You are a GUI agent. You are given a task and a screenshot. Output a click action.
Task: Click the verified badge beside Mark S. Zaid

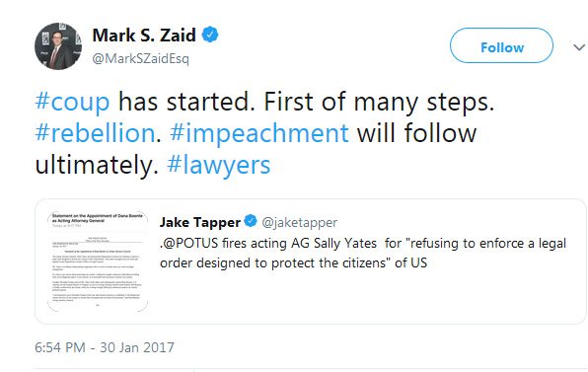click(x=210, y=35)
